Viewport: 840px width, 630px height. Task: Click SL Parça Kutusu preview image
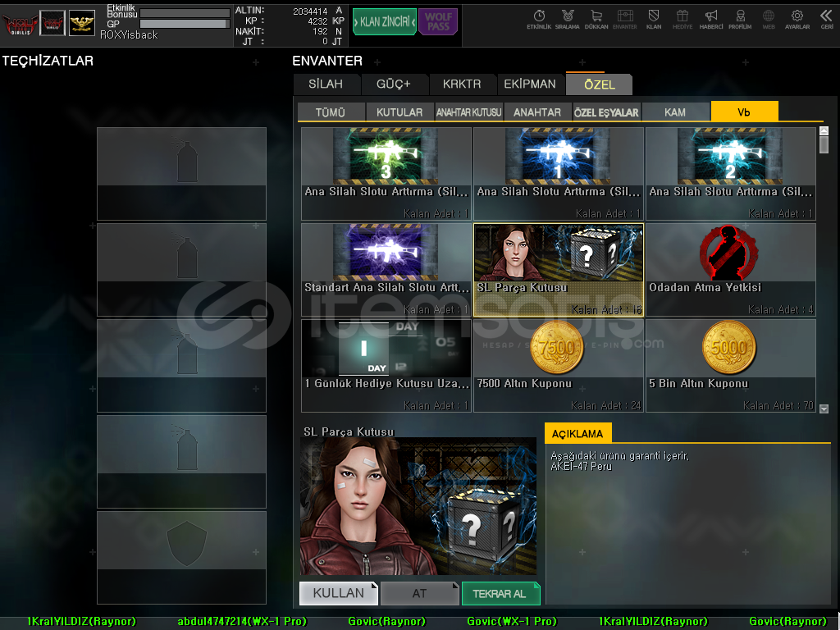[418, 506]
